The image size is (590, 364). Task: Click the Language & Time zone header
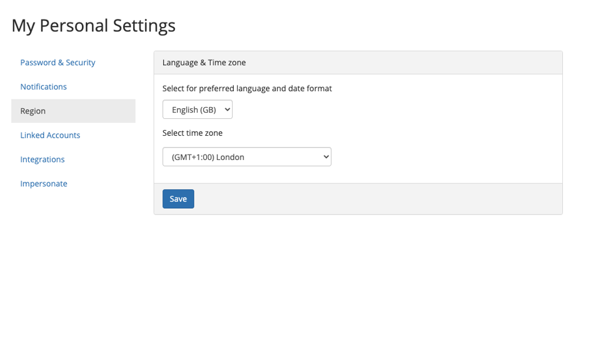click(x=203, y=62)
